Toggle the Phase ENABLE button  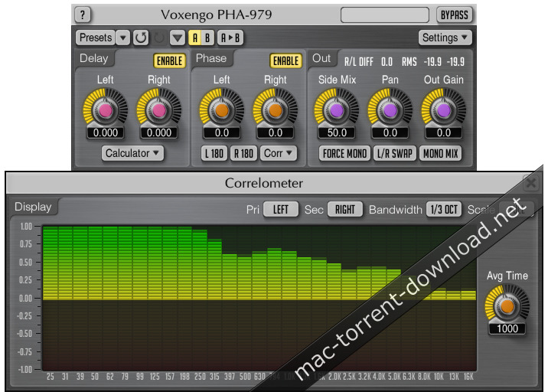[x=286, y=60]
